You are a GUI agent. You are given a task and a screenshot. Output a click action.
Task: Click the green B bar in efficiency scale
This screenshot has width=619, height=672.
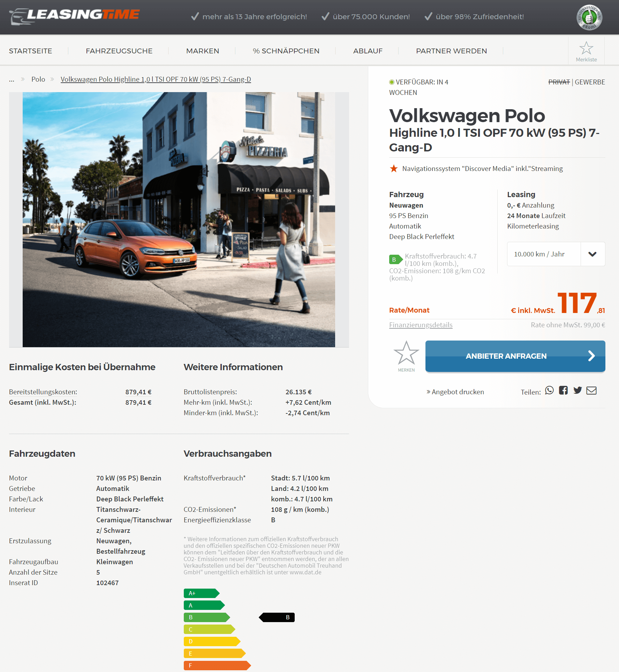point(207,617)
